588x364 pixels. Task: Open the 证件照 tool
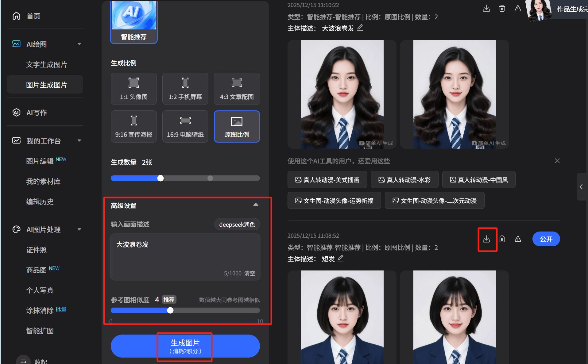click(37, 250)
